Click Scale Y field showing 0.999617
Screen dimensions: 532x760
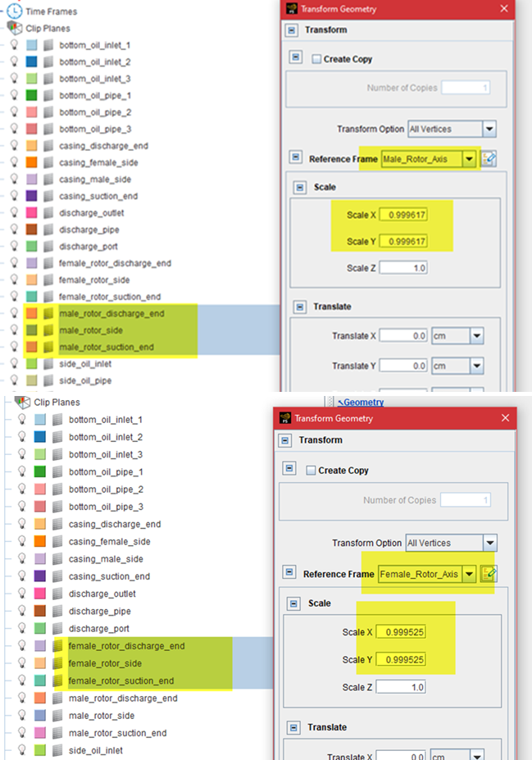click(x=403, y=241)
